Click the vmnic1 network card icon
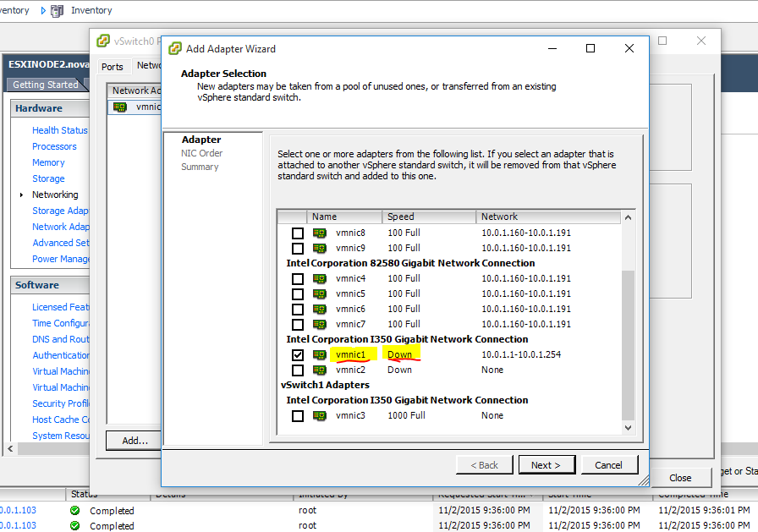This screenshot has height=532, width=758. [x=320, y=354]
